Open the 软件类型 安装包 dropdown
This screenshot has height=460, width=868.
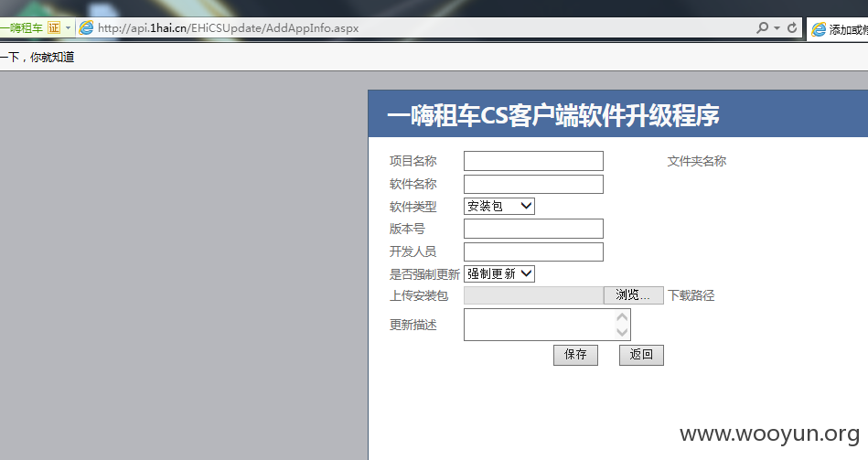click(x=499, y=206)
